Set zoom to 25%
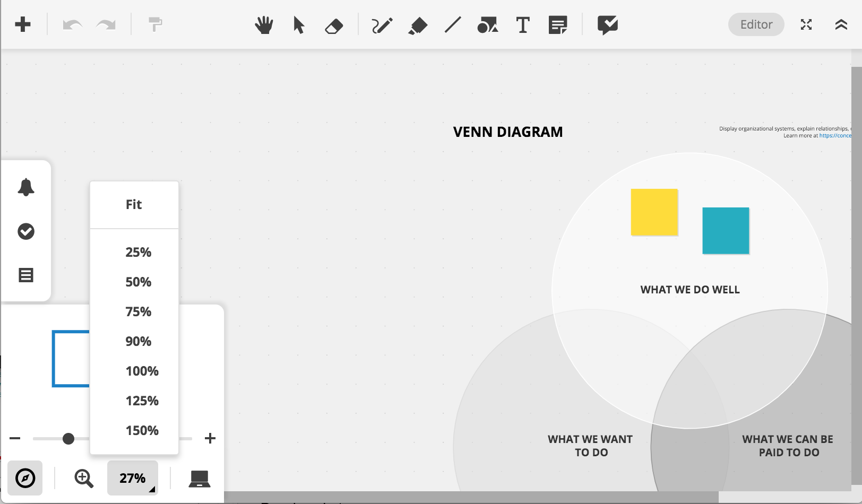 [x=138, y=253]
